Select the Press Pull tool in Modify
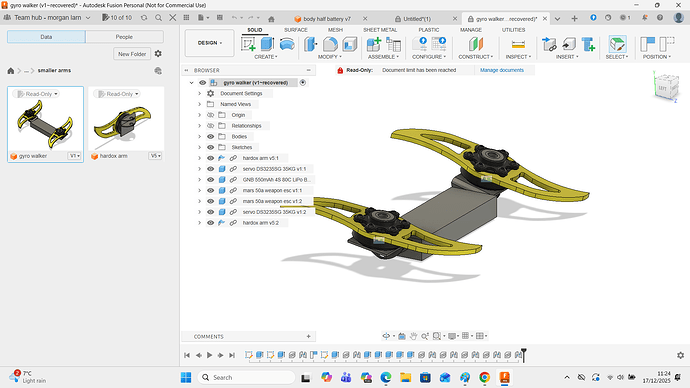This screenshot has height=388, width=690. (x=311, y=44)
